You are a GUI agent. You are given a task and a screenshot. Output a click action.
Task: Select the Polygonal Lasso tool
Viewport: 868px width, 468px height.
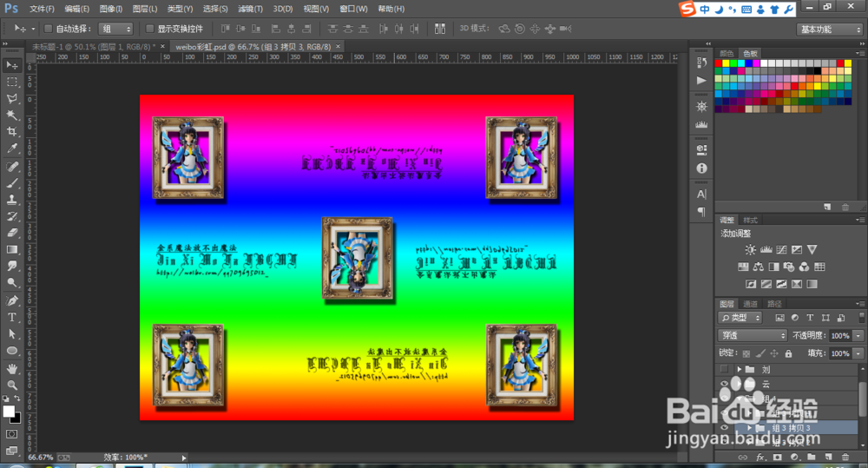tap(11, 99)
